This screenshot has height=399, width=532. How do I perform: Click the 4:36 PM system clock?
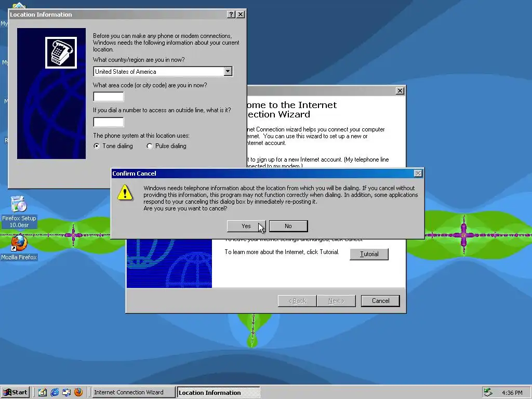coord(512,393)
